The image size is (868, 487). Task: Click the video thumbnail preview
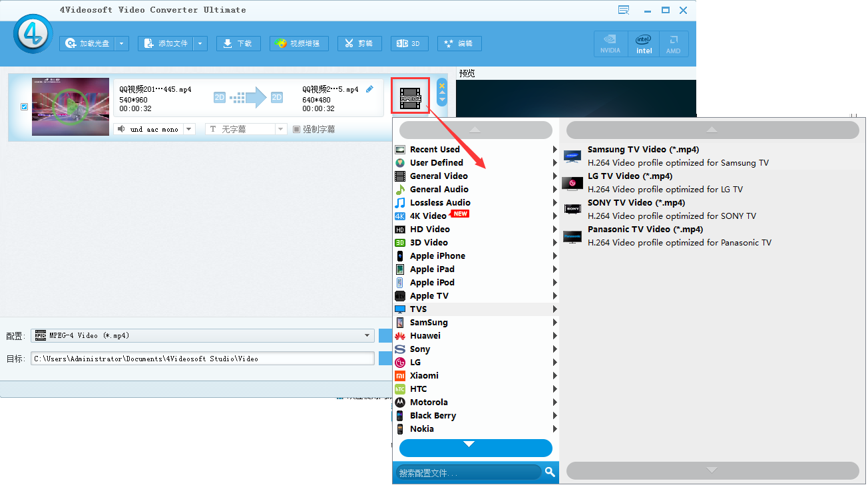[71, 106]
